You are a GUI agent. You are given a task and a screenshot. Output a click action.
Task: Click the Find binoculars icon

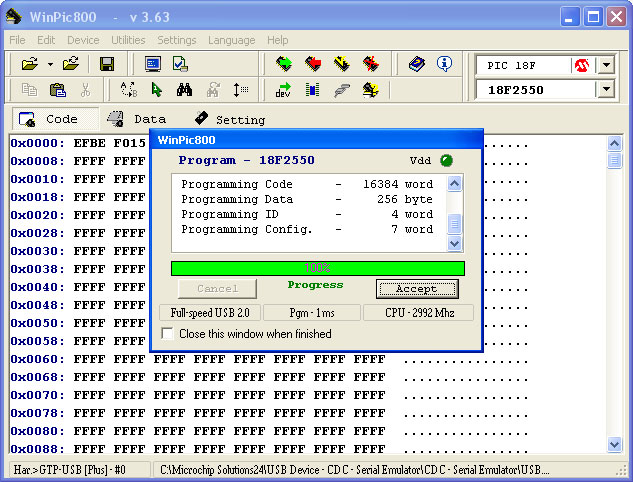[184, 90]
